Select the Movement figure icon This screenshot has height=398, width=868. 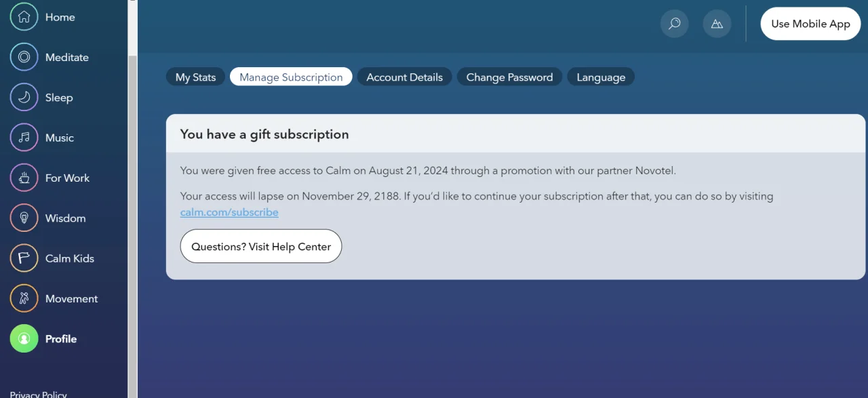pos(24,298)
